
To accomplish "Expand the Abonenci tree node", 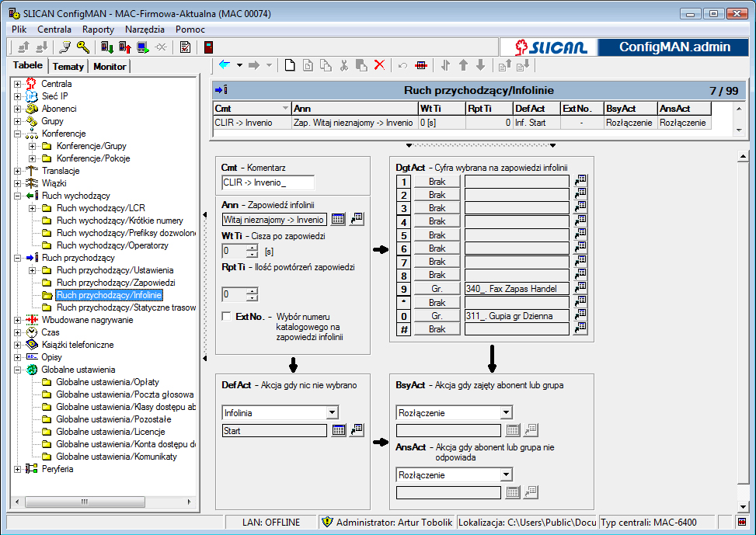I will point(17,109).
